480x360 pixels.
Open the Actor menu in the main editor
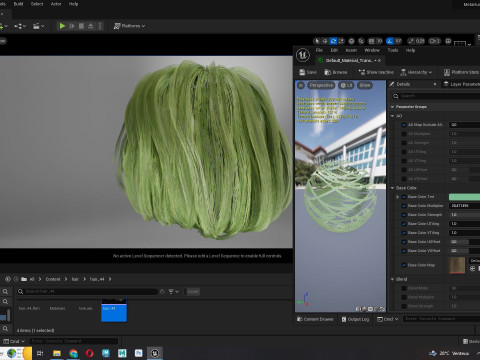(x=56, y=4)
